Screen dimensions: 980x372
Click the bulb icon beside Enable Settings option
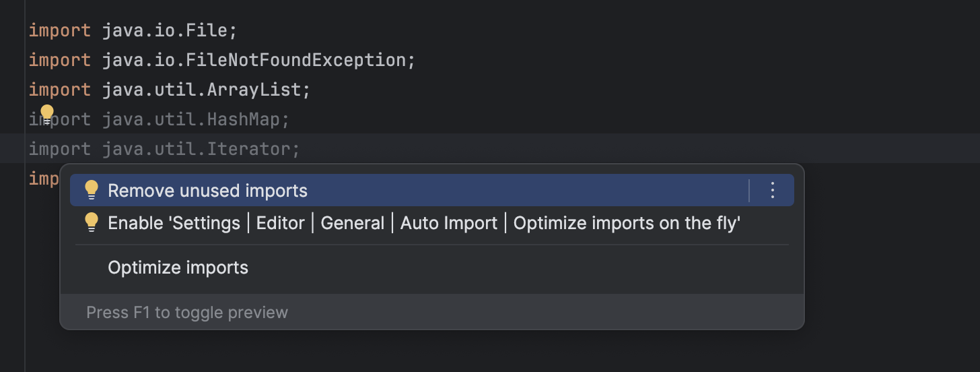(92, 222)
